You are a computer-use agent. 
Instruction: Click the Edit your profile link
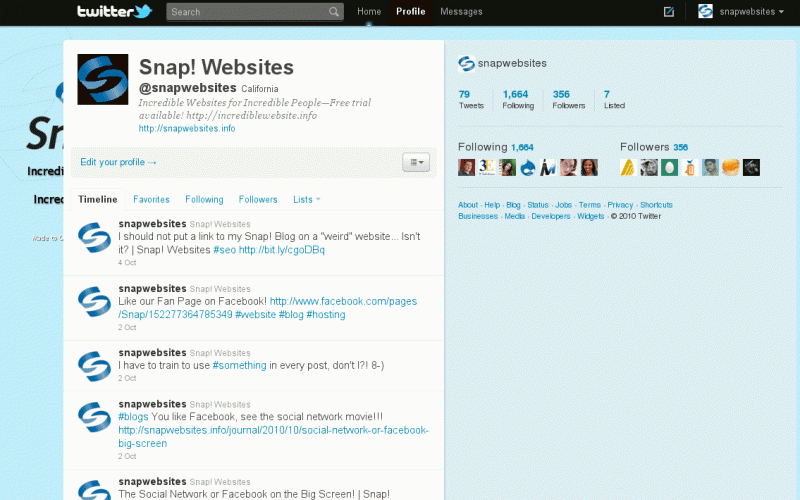tap(118, 162)
